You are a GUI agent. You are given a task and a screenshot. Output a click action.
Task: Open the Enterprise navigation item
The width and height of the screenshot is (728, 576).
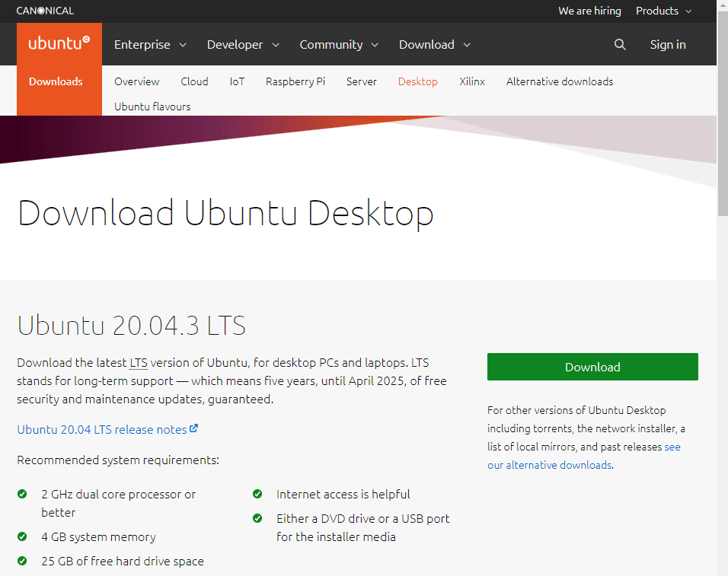point(142,45)
